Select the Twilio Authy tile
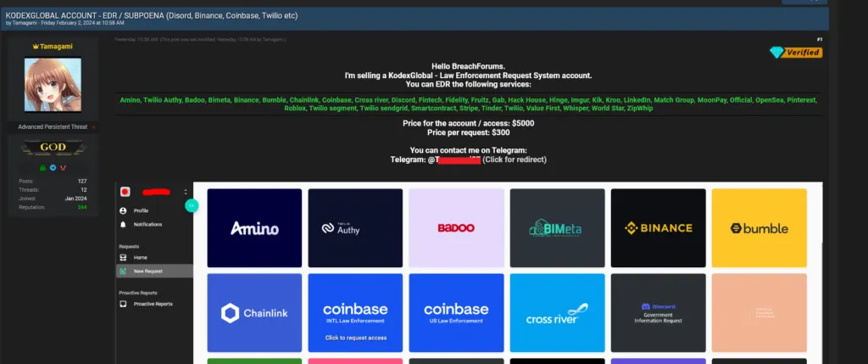Image resolution: width=868 pixels, height=364 pixels. point(355,227)
